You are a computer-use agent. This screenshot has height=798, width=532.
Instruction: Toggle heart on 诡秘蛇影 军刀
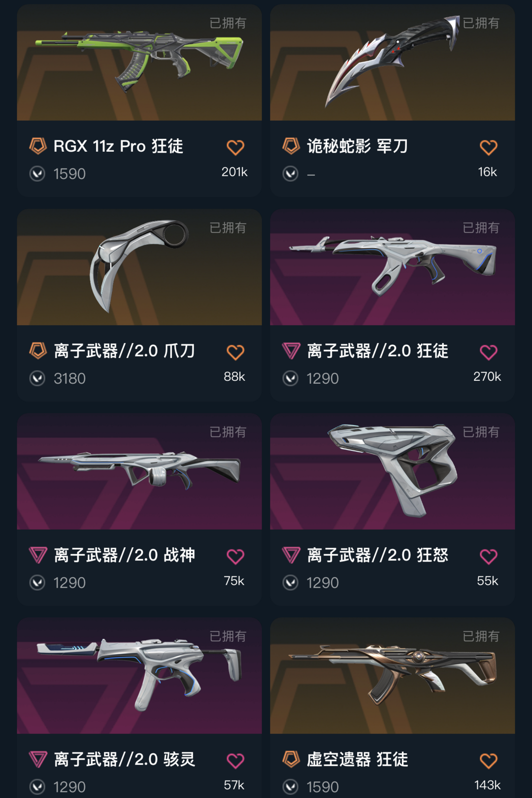[488, 147]
